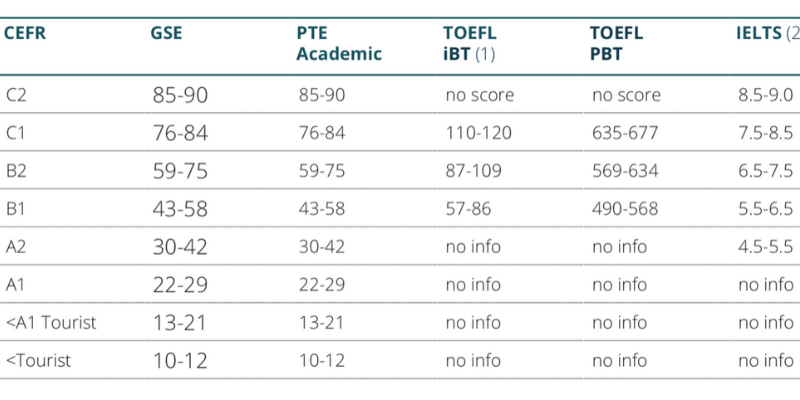Viewport: 800px width, 400px height.
Task: Click the B2 row label
Action: tap(16, 171)
